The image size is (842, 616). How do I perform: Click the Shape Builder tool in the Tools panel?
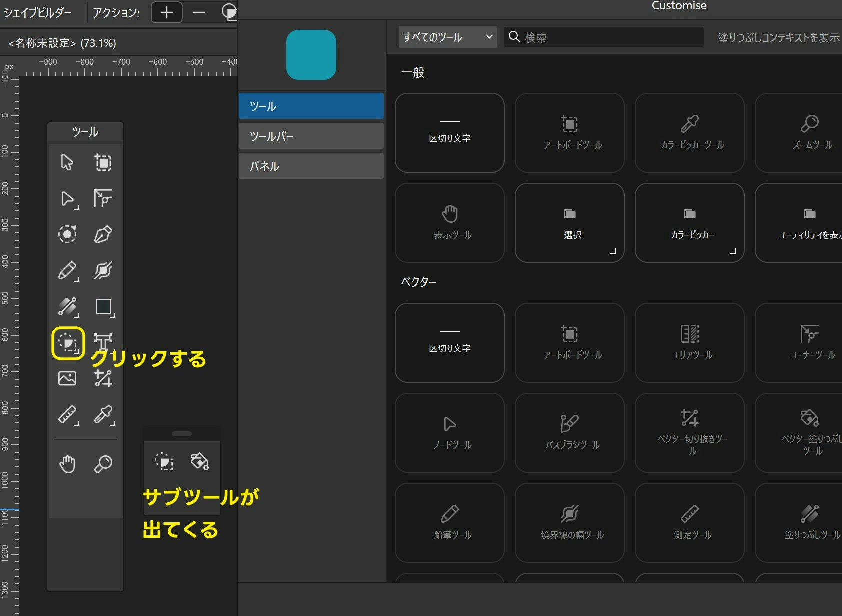(68, 343)
